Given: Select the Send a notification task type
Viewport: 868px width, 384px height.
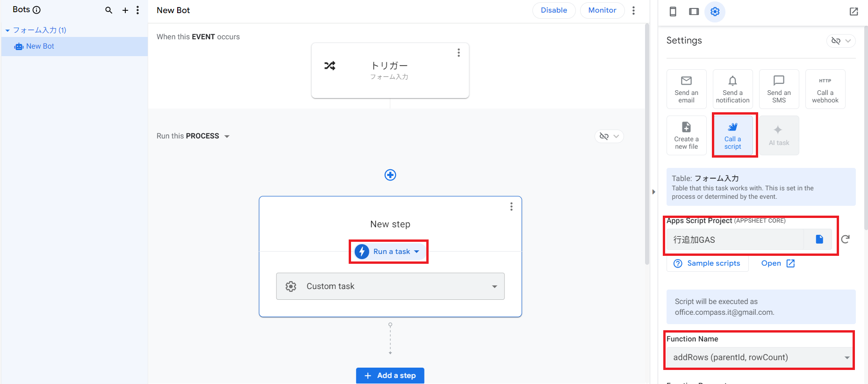Looking at the screenshot, I should tap(732, 89).
